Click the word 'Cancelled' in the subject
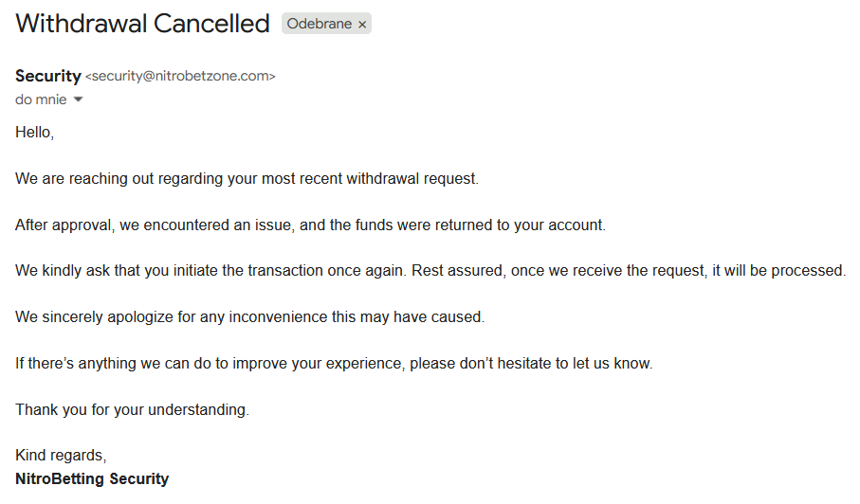Screen dimensions: 860x504 pyautogui.click(x=211, y=24)
